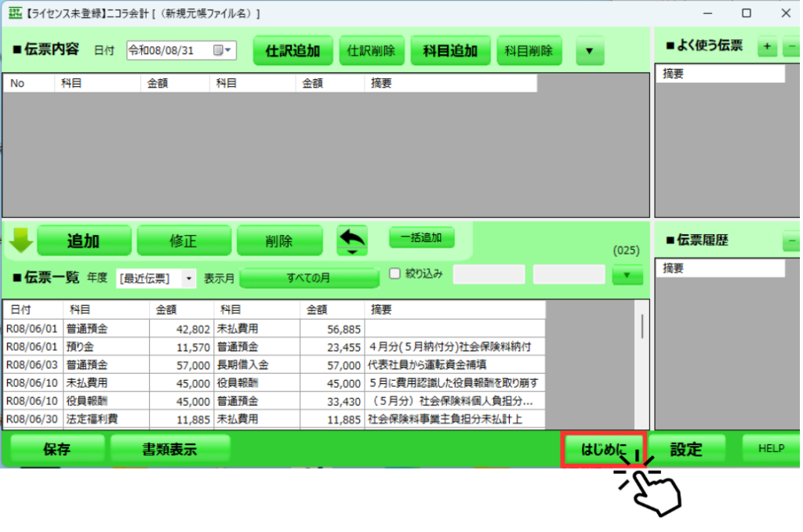The width and height of the screenshot is (803, 532).
Task: Open 書類表示 from bottom bar
Action: 169,449
